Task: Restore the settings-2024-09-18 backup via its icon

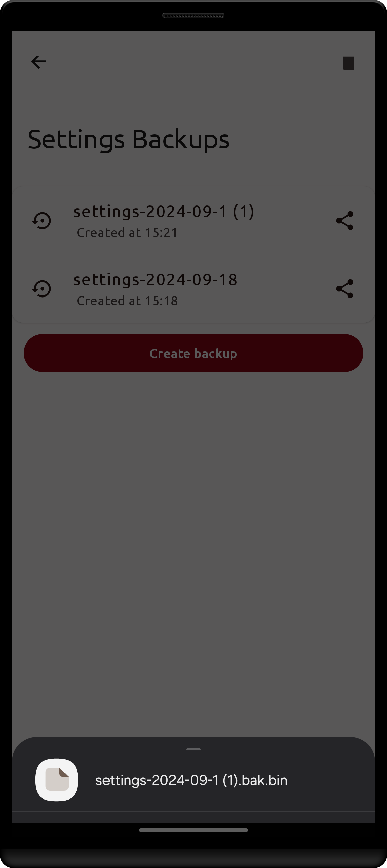Action: click(41, 289)
